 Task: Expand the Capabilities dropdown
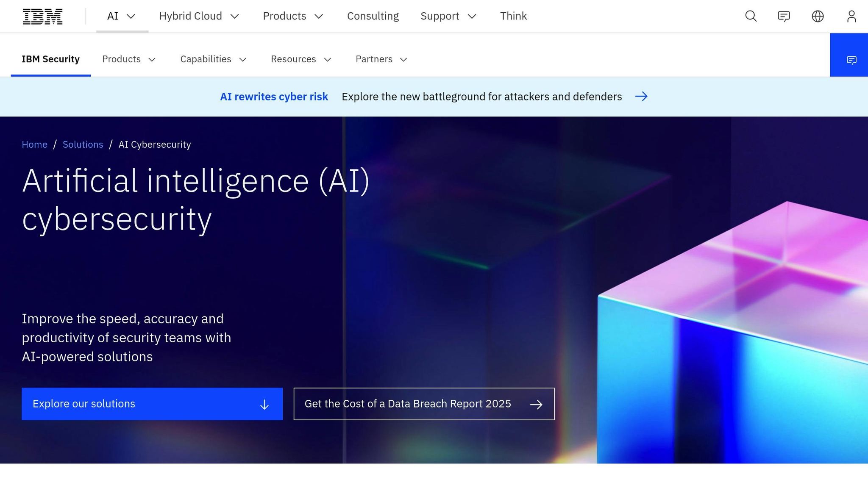point(213,59)
